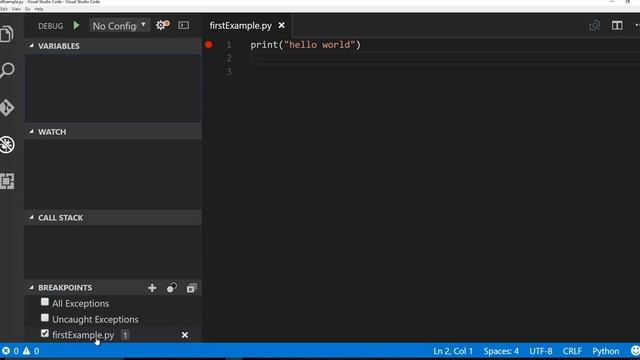This screenshot has height=360, width=640.
Task: Open the Debug view bug icon
Action: point(7,144)
